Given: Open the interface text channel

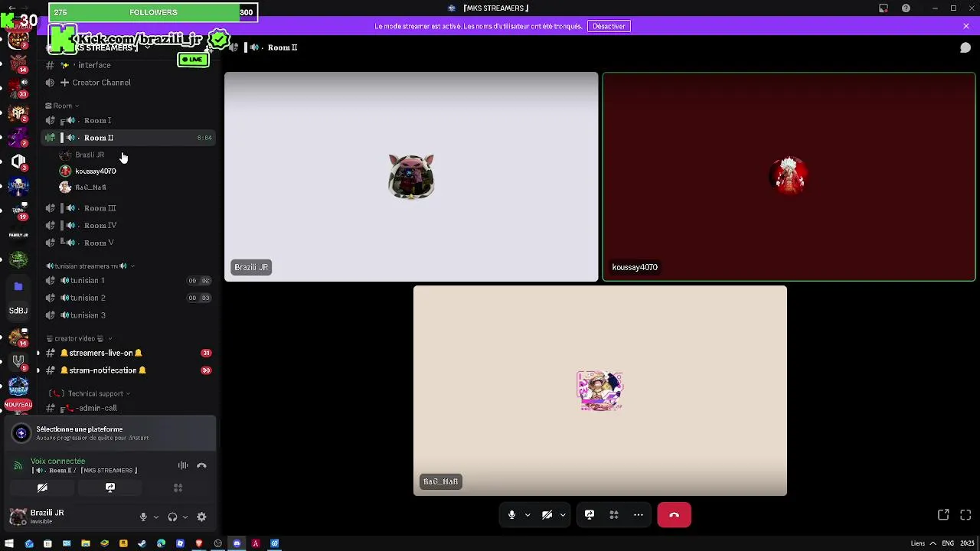Looking at the screenshot, I should [x=127, y=66].
